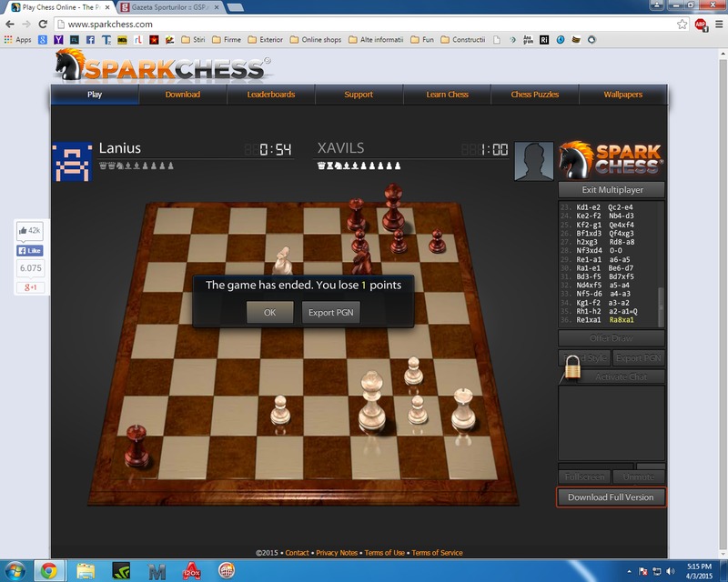Viewport: 728px width, 582px height.
Task: Open Chrome from the taskbar
Action: click(49, 571)
